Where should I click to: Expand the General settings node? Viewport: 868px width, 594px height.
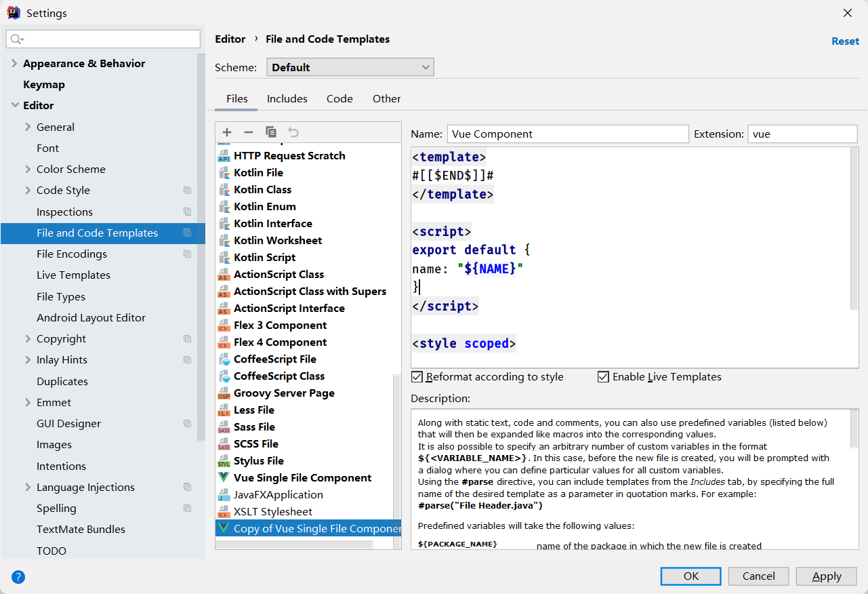(28, 127)
